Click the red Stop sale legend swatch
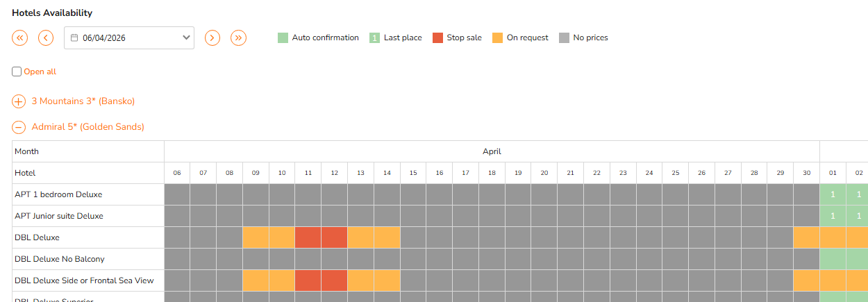This screenshot has height=302, width=868. point(437,38)
